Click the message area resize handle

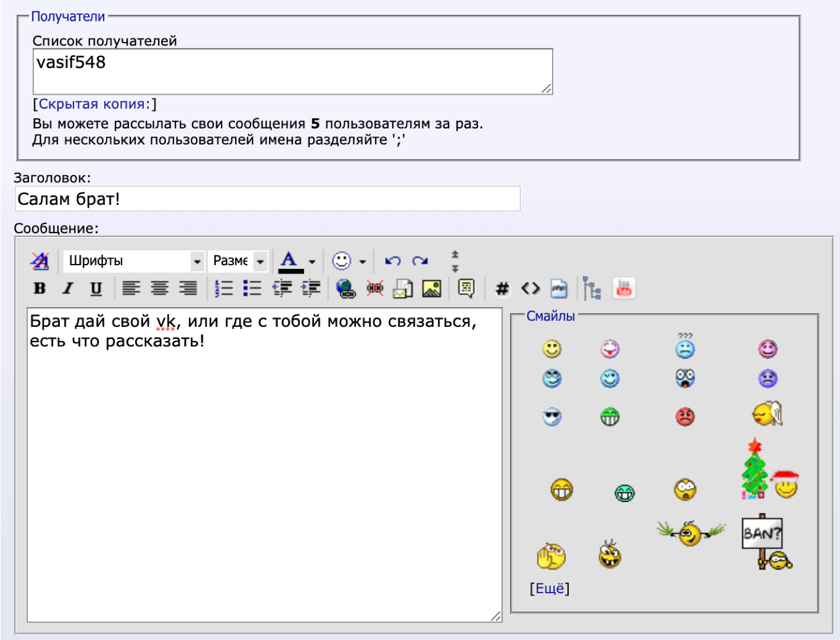496,616
